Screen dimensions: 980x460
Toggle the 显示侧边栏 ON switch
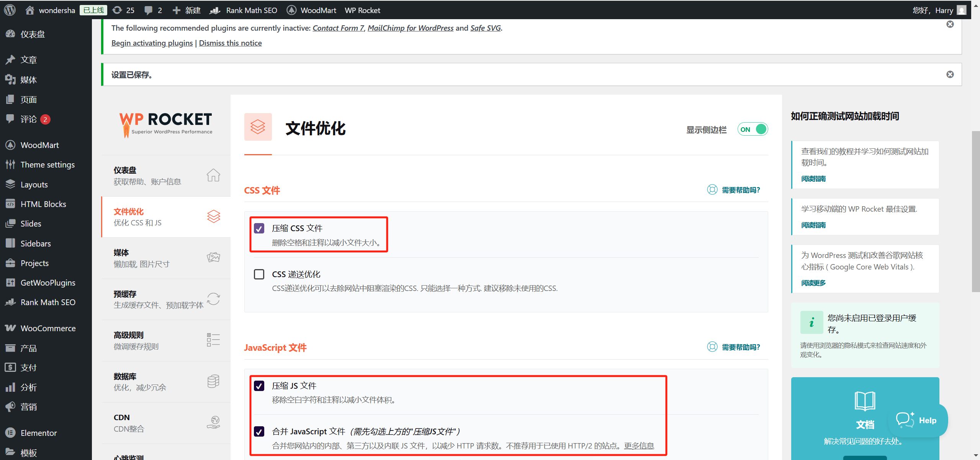(x=753, y=129)
